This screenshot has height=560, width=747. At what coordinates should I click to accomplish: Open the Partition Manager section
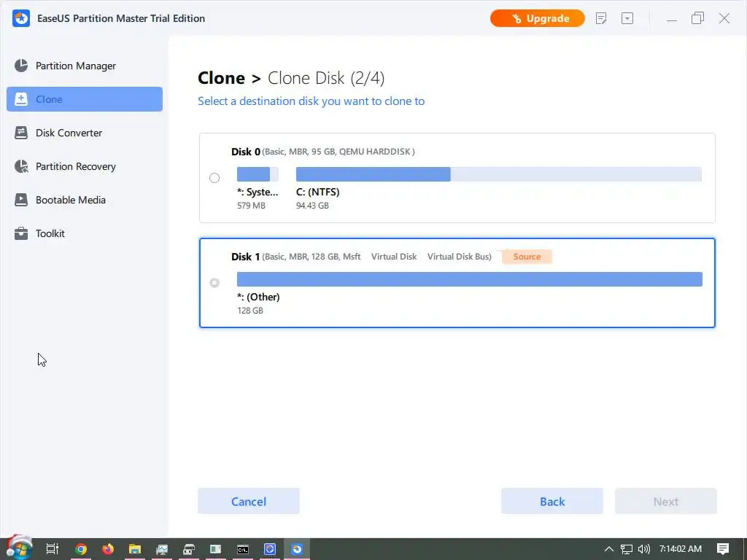click(x=85, y=66)
